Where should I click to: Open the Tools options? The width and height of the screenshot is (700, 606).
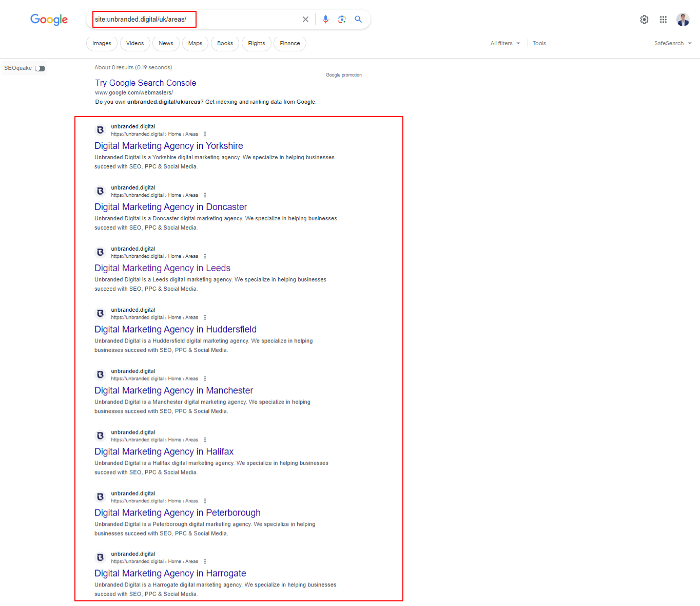pyautogui.click(x=539, y=43)
